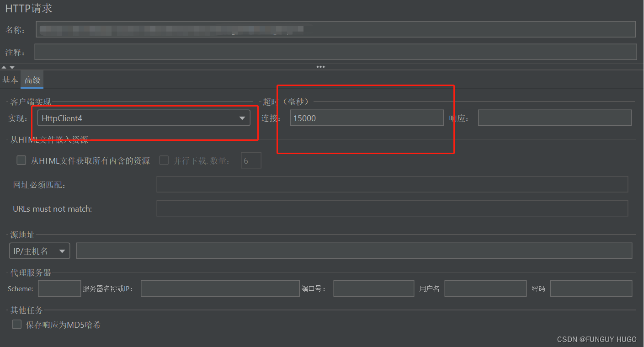Enable the 并行下载 checkbox
Screen dimensions: 644x347
coord(164,160)
